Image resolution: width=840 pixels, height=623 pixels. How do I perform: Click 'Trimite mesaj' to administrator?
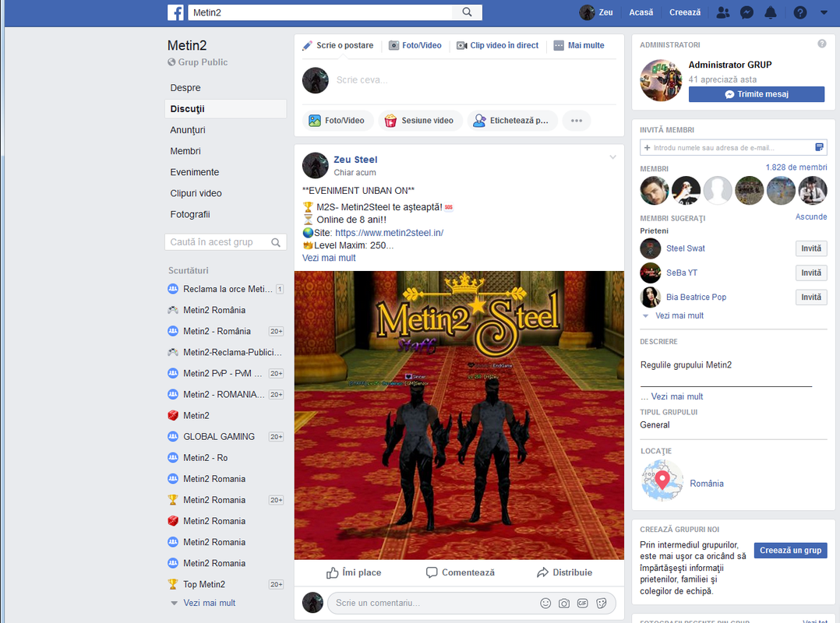pos(757,94)
